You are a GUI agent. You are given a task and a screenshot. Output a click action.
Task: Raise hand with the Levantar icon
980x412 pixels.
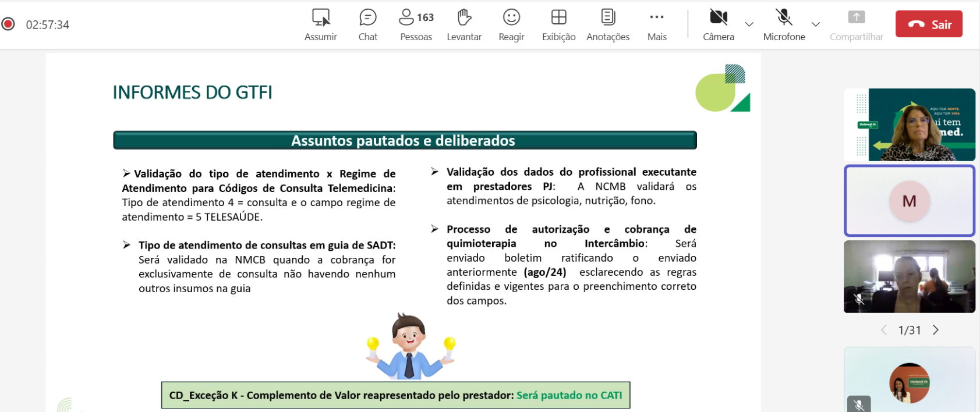tap(464, 17)
